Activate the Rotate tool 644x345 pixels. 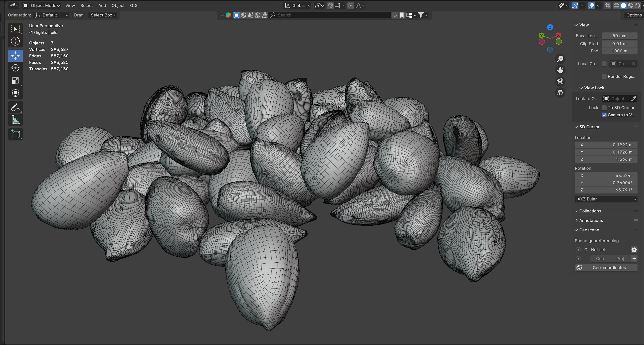pos(15,68)
